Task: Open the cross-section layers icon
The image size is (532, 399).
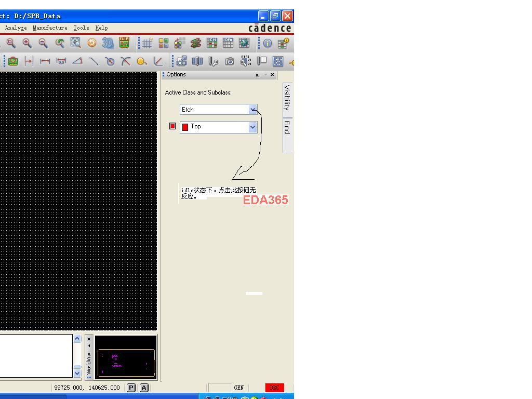Action: 196,43
